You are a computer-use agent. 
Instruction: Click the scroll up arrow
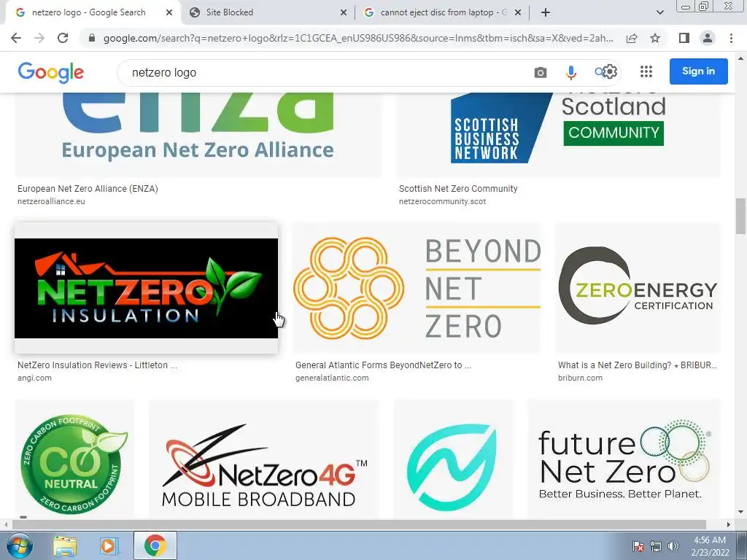click(740, 58)
